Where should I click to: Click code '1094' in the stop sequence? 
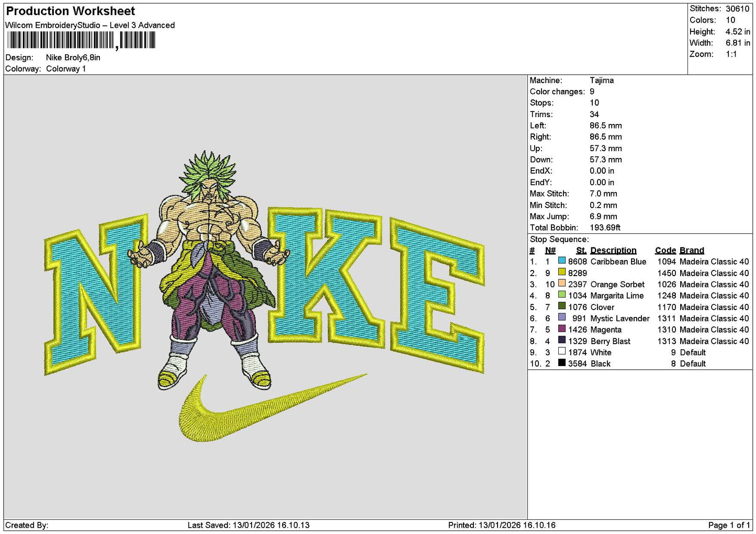[x=667, y=262]
